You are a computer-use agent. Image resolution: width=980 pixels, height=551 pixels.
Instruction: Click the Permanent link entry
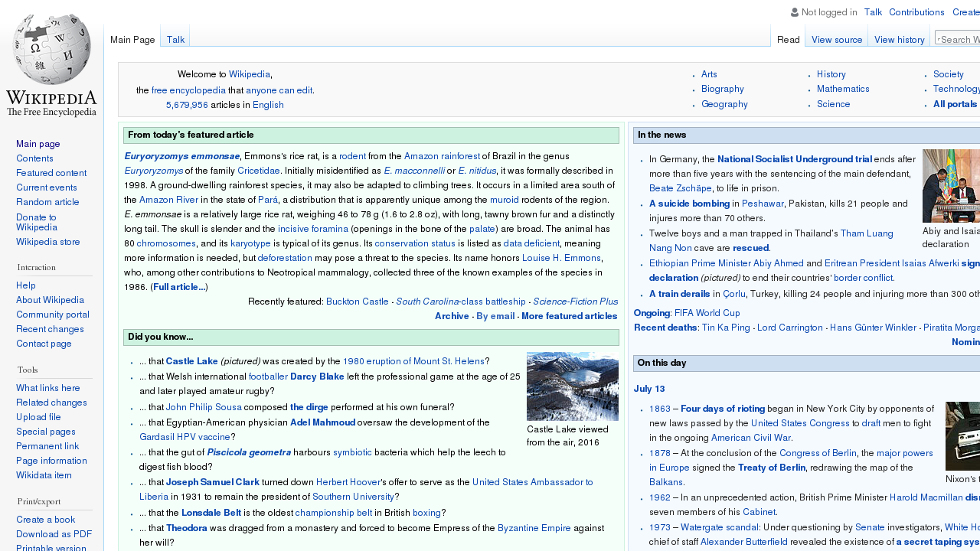tap(47, 446)
